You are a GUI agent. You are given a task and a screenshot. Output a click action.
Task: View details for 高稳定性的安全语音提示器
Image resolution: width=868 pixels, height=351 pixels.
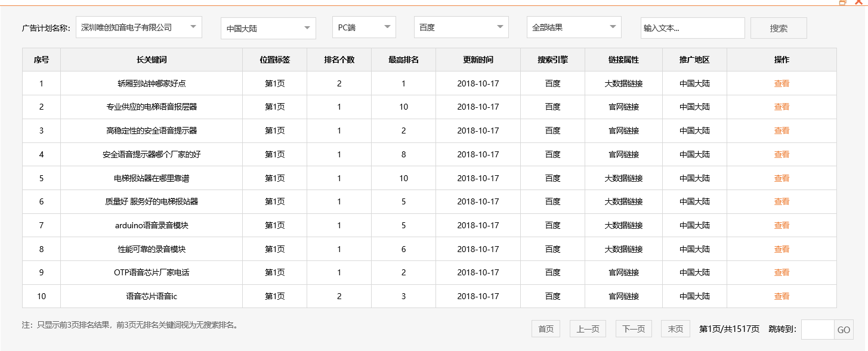(x=781, y=131)
